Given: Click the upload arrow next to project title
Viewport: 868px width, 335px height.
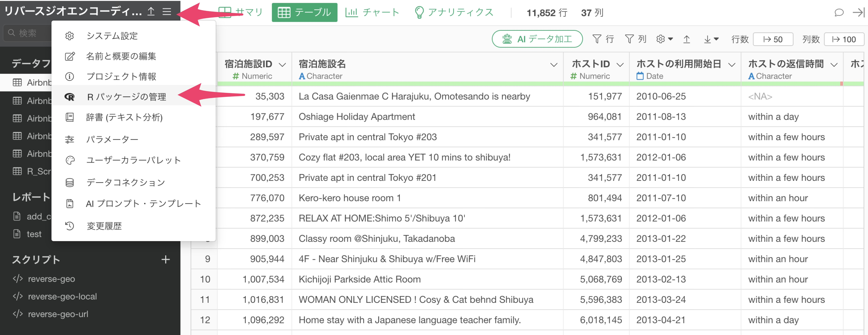Looking at the screenshot, I should pos(151,12).
